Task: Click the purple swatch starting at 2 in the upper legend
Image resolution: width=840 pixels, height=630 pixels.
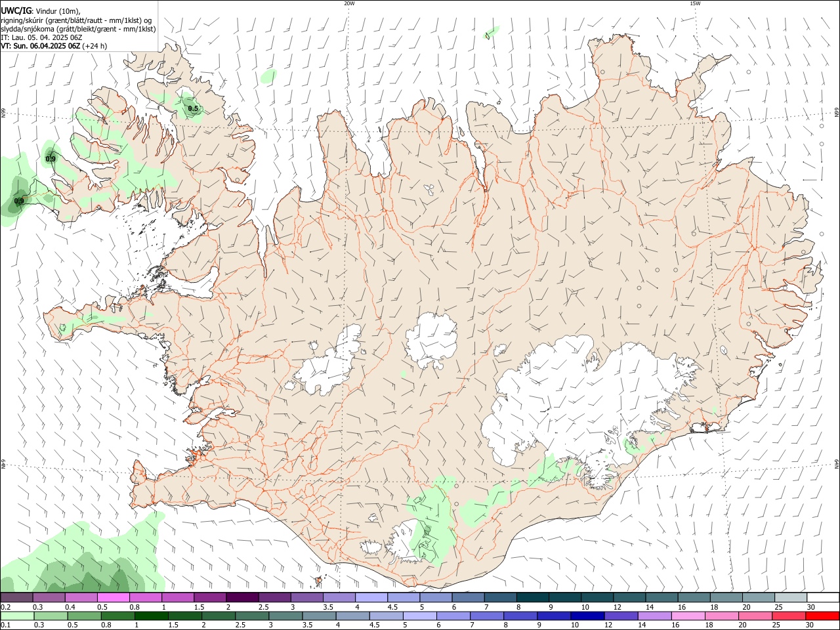Action: pyautogui.click(x=241, y=598)
